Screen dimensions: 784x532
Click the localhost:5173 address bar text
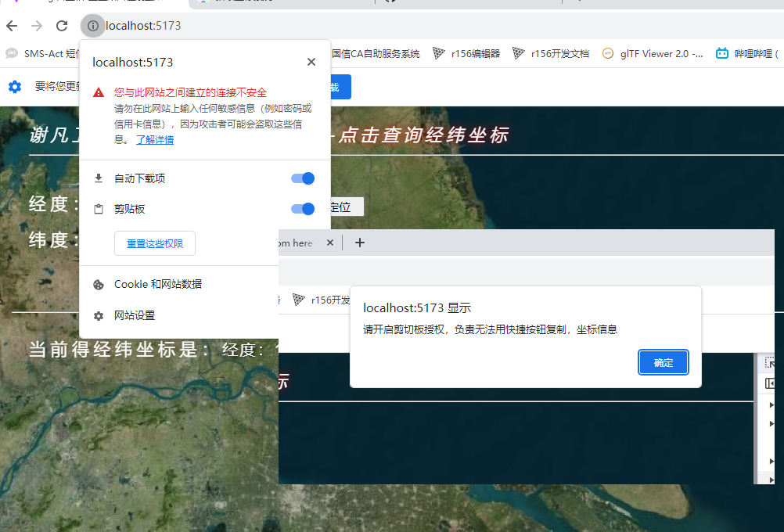(143, 26)
